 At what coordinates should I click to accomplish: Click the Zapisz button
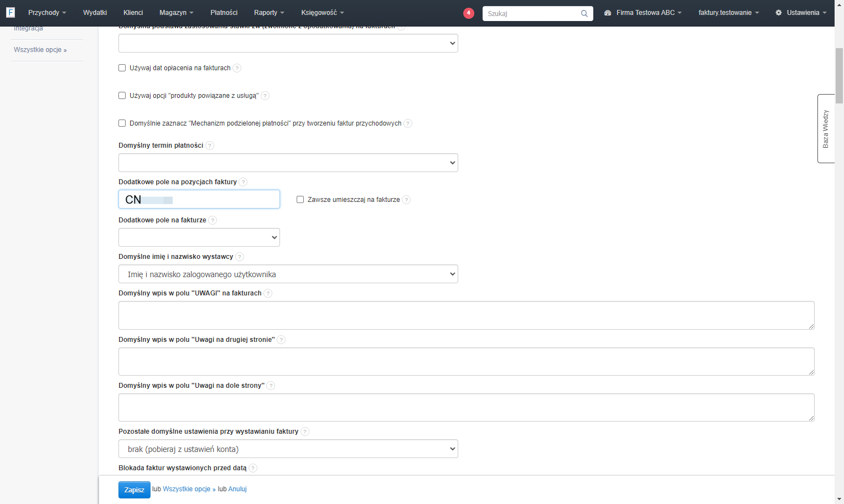tap(134, 490)
